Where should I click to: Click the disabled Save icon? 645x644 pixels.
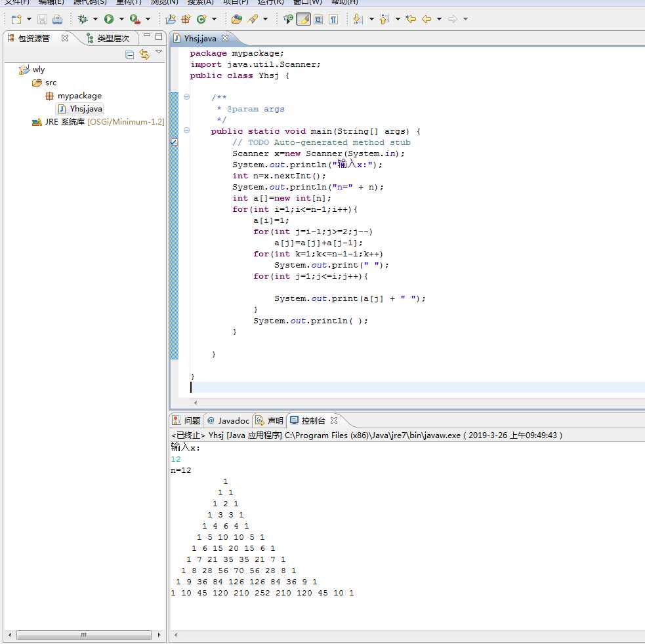point(43,19)
